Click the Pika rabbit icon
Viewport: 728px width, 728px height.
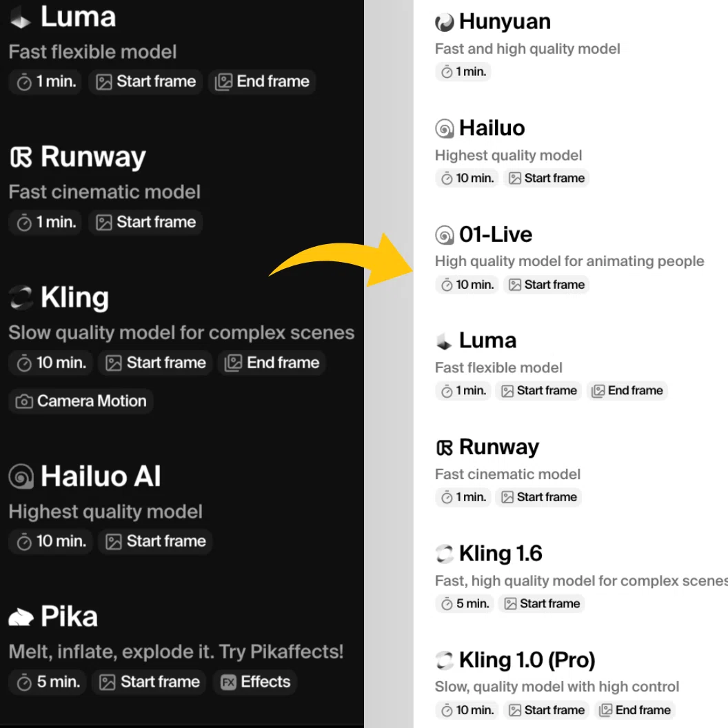tap(21, 617)
